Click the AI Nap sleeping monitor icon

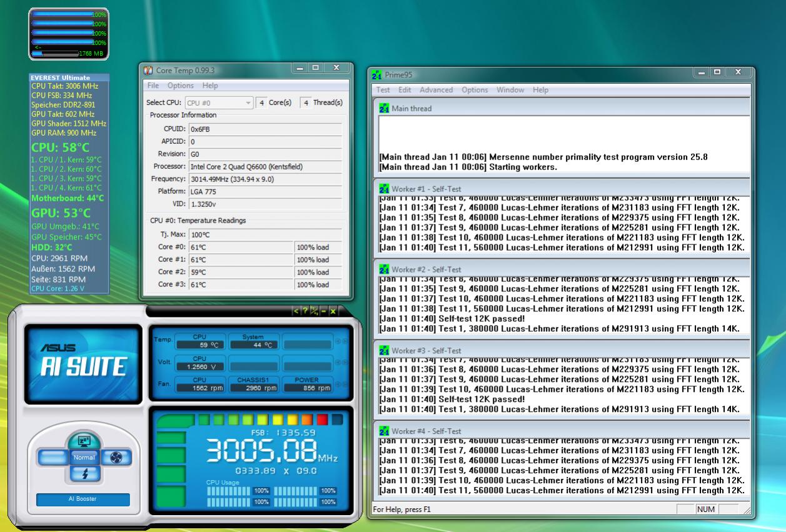click(x=84, y=441)
